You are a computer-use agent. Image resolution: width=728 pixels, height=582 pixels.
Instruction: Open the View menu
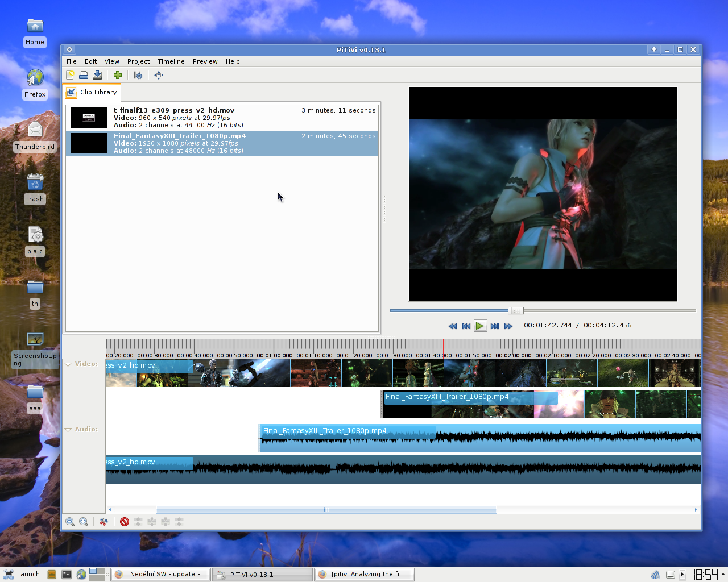(112, 61)
